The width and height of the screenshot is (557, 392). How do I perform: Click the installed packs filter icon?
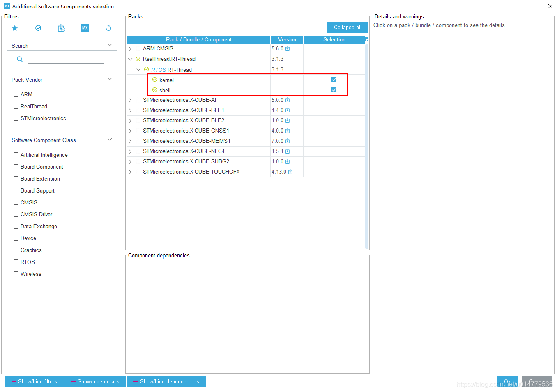62,28
